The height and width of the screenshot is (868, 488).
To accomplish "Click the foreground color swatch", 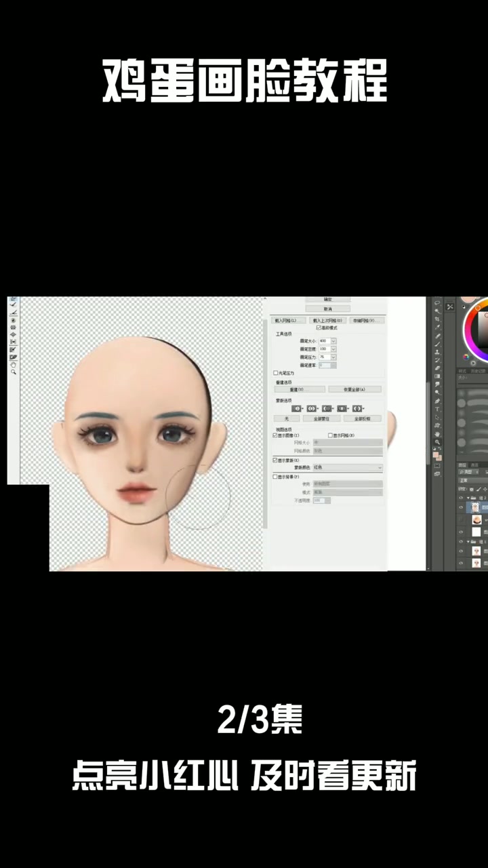I will point(436,454).
